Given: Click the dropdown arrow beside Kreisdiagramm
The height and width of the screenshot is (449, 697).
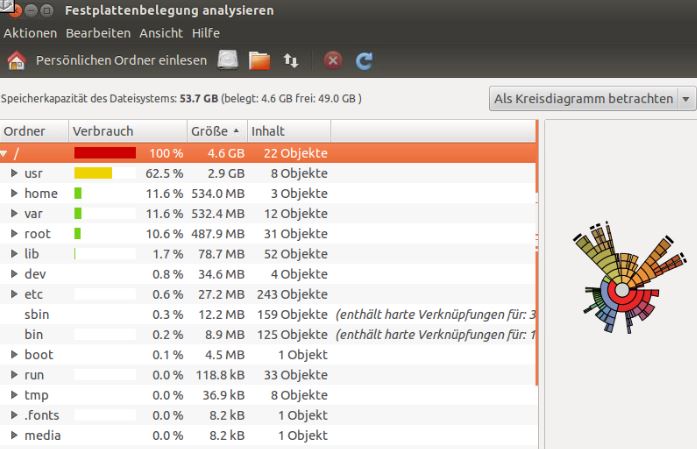Looking at the screenshot, I should 686,99.
